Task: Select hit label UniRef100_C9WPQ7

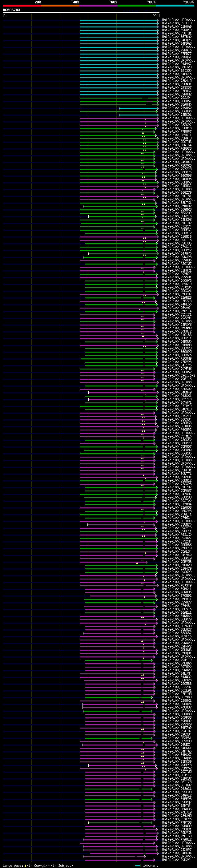Action: [x=177, y=802]
